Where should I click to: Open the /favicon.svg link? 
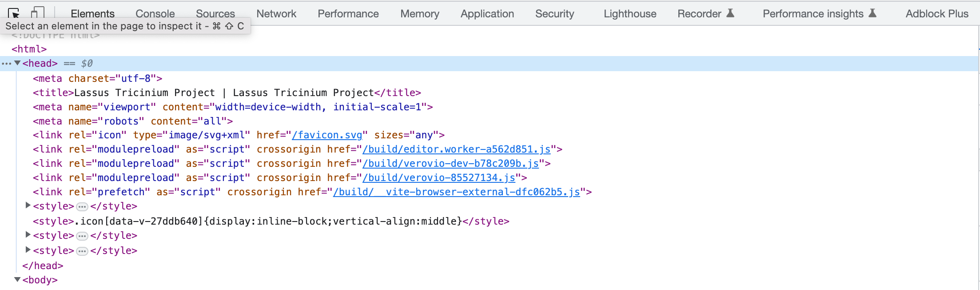click(x=327, y=135)
